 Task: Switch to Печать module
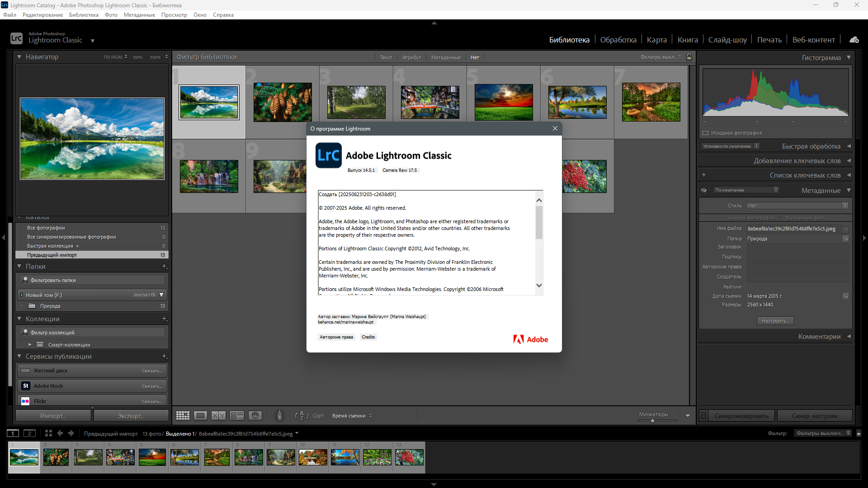pyautogui.click(x=769, y=40)
